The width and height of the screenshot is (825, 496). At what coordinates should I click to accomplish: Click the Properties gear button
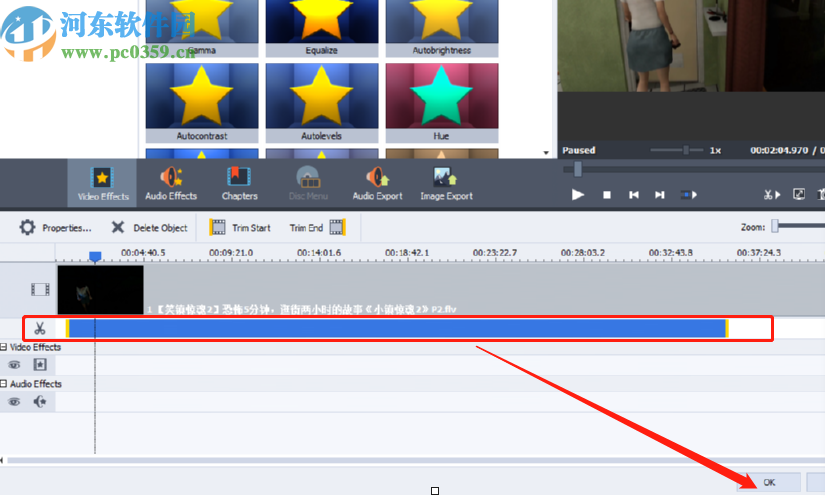pyautogui.click(x=55, y=228)
